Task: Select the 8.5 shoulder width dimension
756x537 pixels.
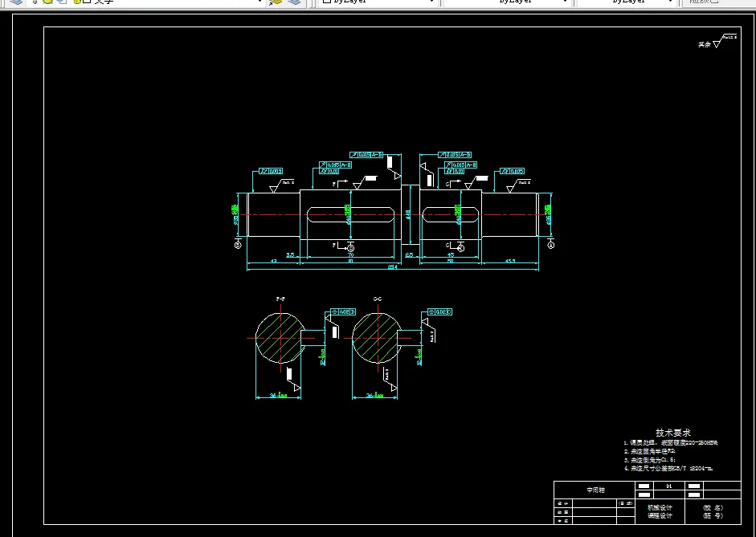Action: pos(410,254)
